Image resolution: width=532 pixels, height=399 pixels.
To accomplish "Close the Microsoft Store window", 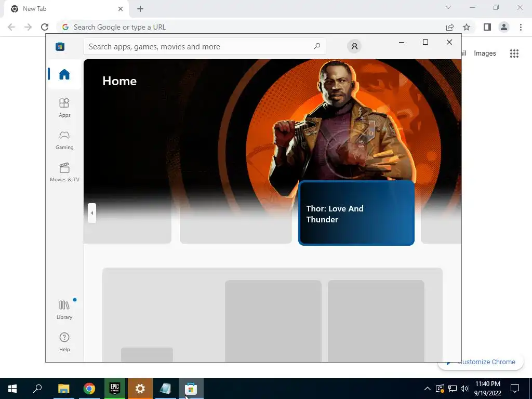I will 449,42.
